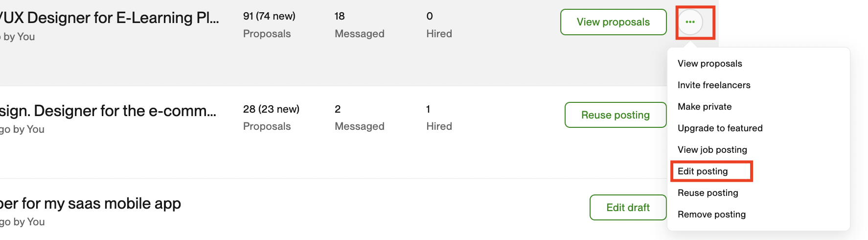The width and height of the screenshot is (868, 240).
Task: Choose Upgrade to featured menu item
Action: point(720,128)
